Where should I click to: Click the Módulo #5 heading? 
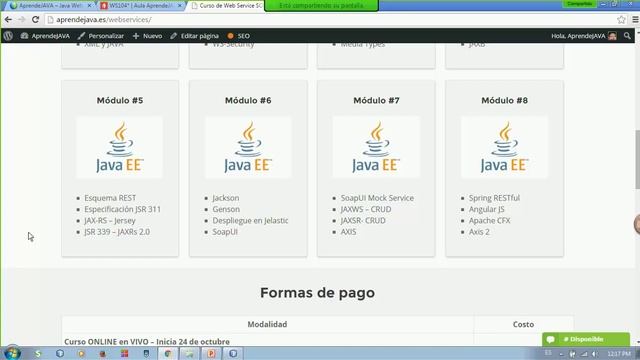(120, 100)
